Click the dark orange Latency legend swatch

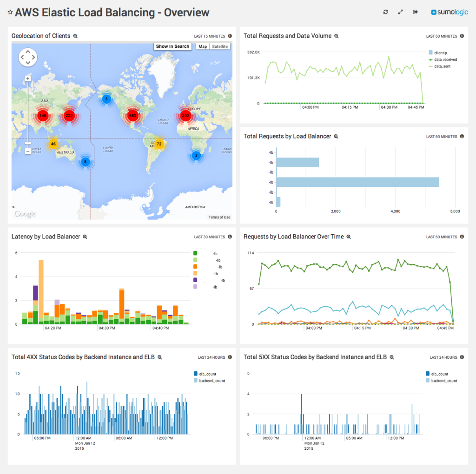coord(195,266)
